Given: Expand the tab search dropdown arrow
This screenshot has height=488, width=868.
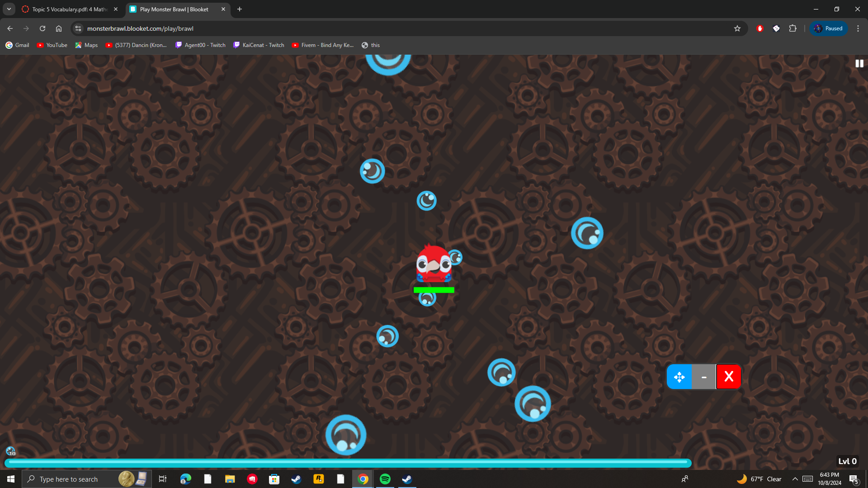Looking at the screenshot, I should [x=9, y=9].
